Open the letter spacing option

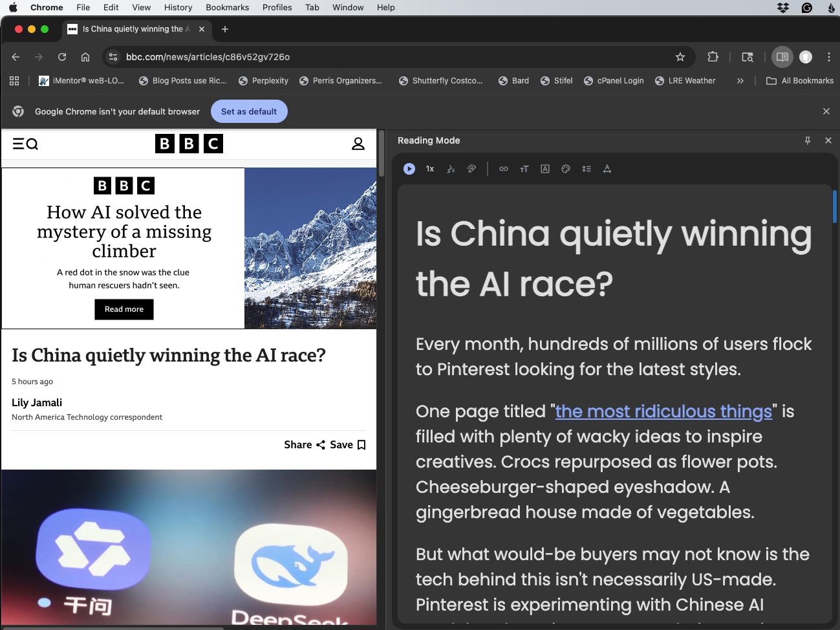point(607,169)
